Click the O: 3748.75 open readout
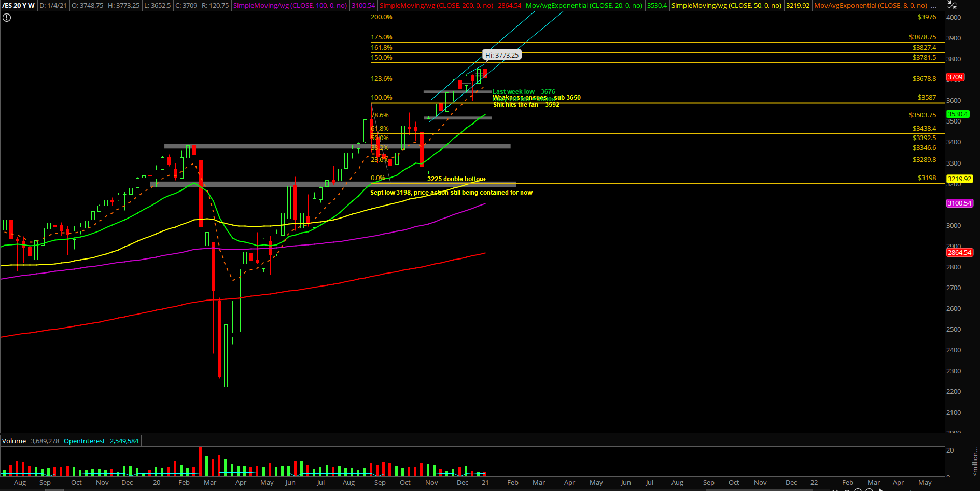The width and height of the screenshot is (980, 491). click(x=87, y=6)
